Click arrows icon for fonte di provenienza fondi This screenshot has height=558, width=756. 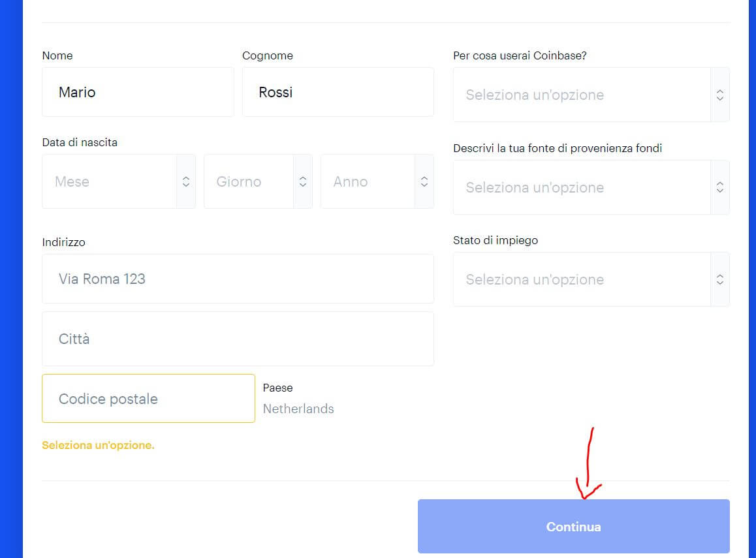[x=720, y=187]
